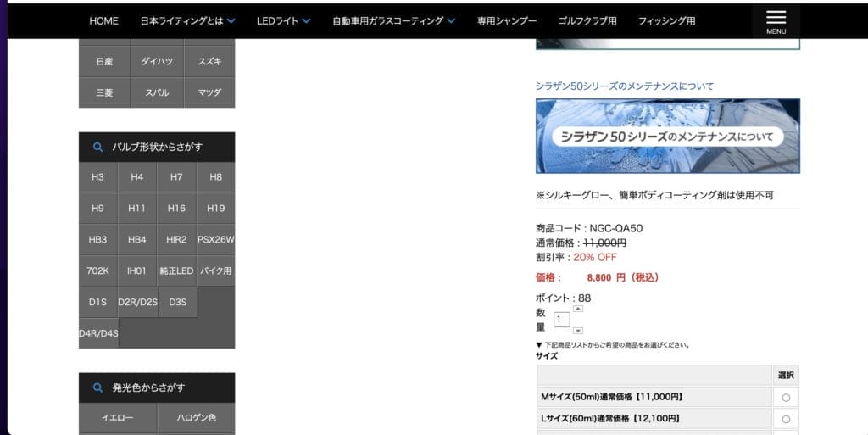The image size is (868, 435).
Task: Click the シラザン50シリーズのメンテナンスについて link
Action: point(625,86)
